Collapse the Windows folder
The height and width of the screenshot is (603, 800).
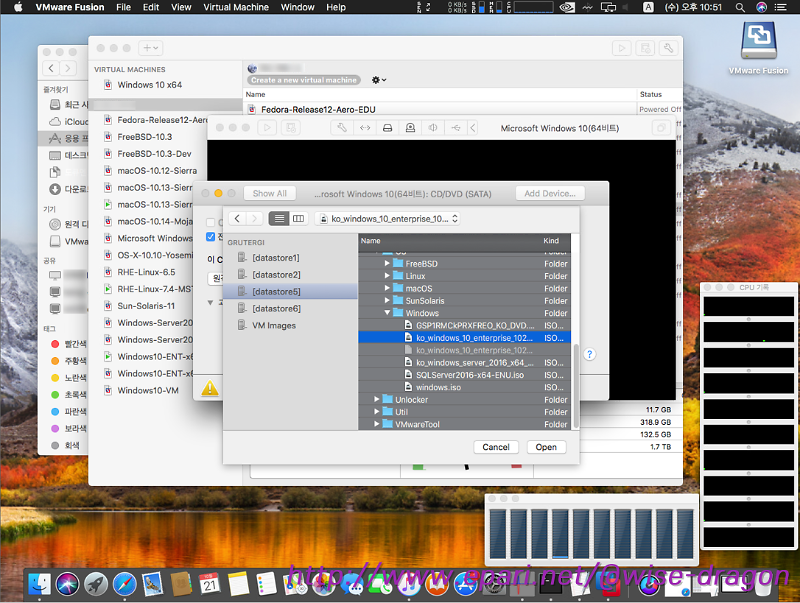(x=387, y=312)
